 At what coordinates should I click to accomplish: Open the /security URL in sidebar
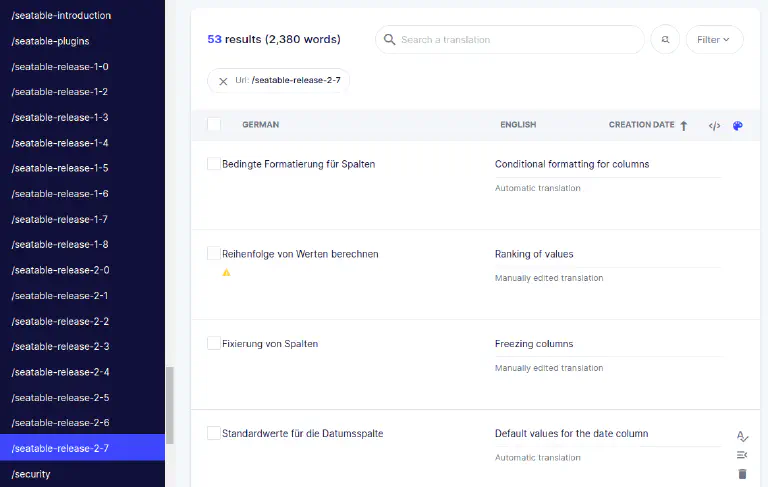pos(31,474)
